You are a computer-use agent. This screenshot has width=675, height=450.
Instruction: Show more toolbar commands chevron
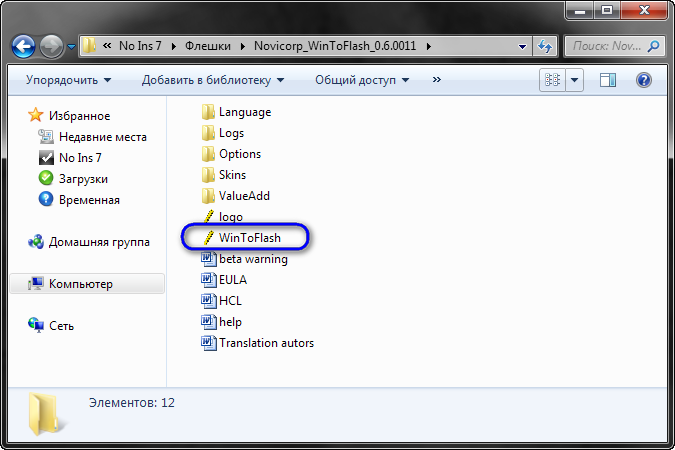(x=437, y=80)
